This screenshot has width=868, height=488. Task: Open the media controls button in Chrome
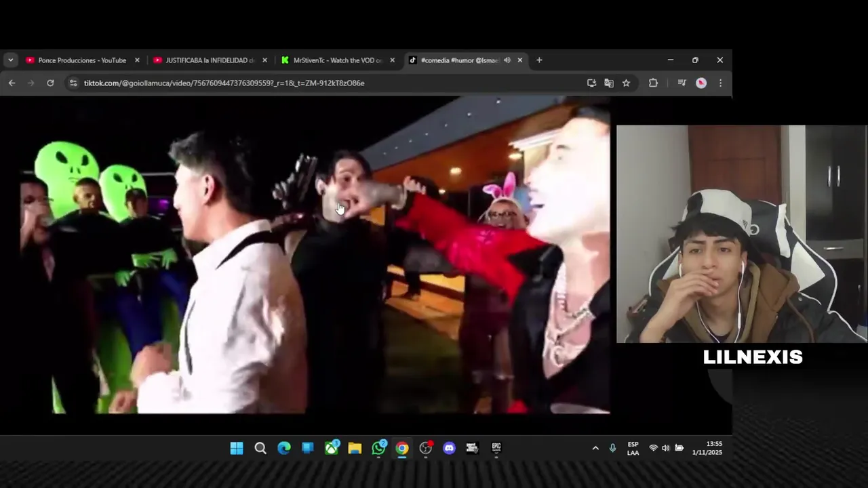682,83
